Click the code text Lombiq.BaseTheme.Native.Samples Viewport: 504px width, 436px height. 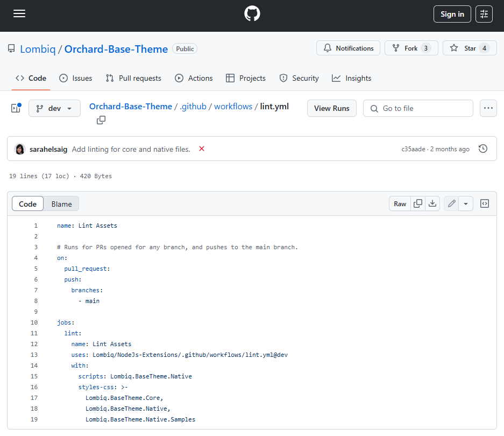pyautogui.click(x=140, y=419)
